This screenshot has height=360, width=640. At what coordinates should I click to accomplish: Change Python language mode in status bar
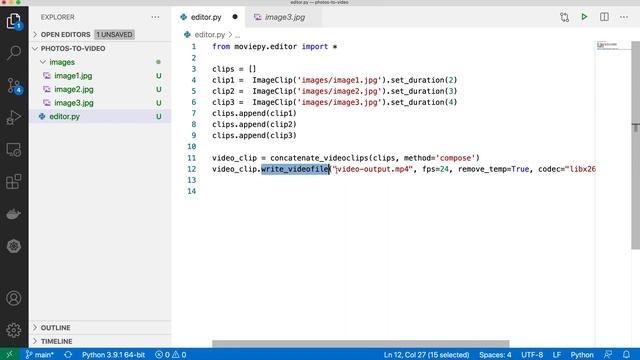pyautogui.click(x=582, y=355)
